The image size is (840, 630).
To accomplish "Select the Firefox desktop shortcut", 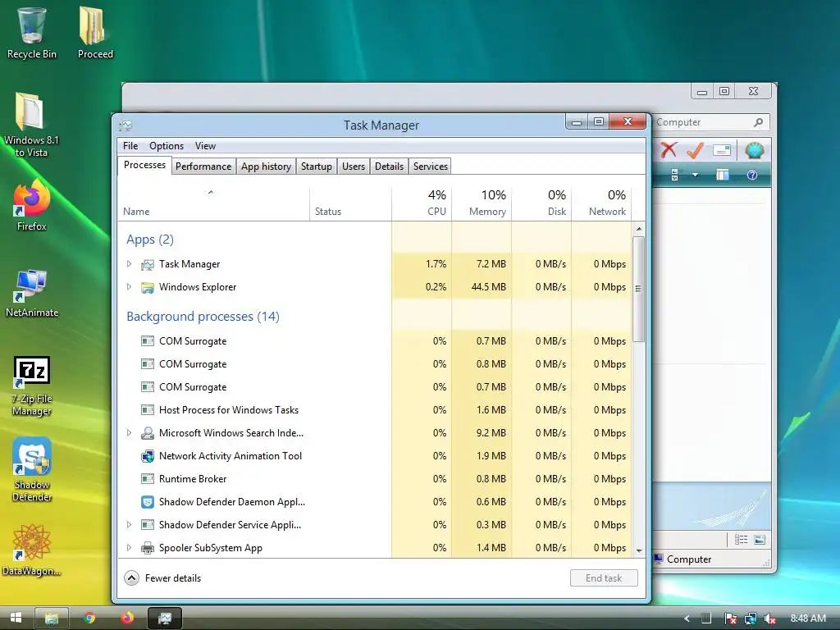I will [32, 205].
